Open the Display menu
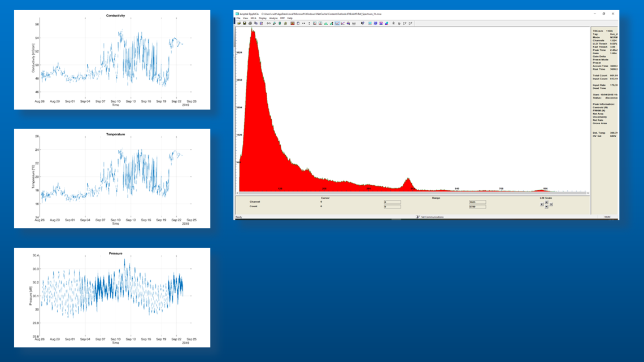644x362 pixels. [x=263, y=19]
